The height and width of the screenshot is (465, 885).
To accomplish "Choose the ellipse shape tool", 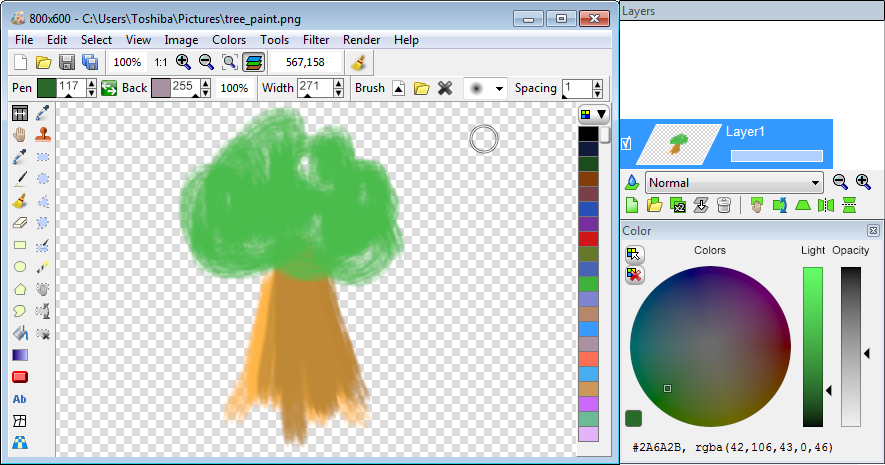I will click(19, 267).
